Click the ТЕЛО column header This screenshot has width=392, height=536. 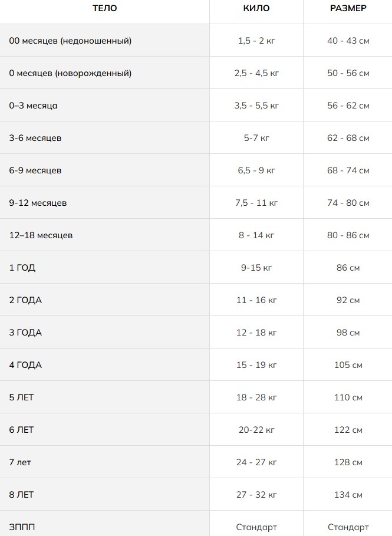pyautogui.click(x=104, y=8)
